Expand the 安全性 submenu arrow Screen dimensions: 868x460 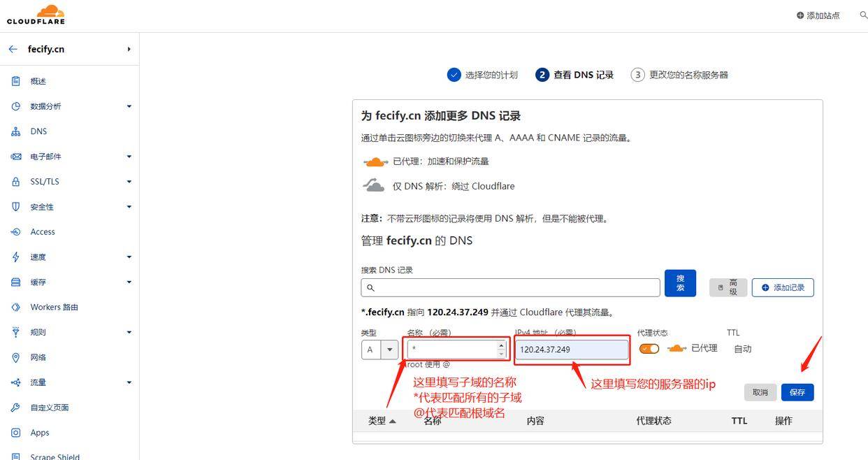[129, 207]
